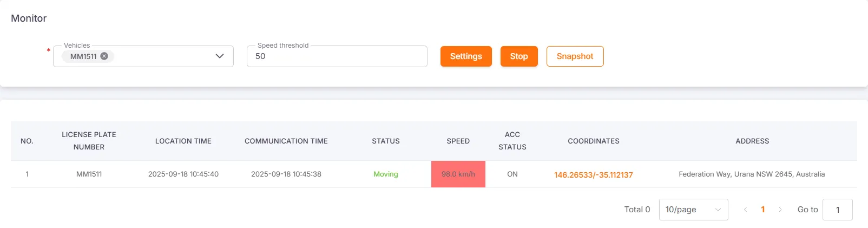Click the Communication Time column header

point(286,141)
